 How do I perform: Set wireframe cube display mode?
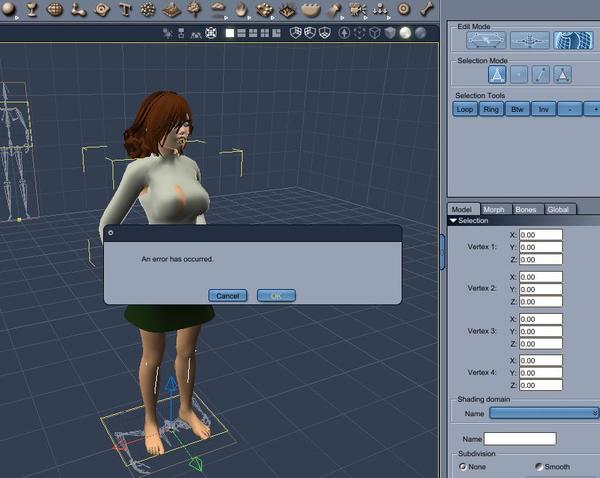tap(375, 33)
